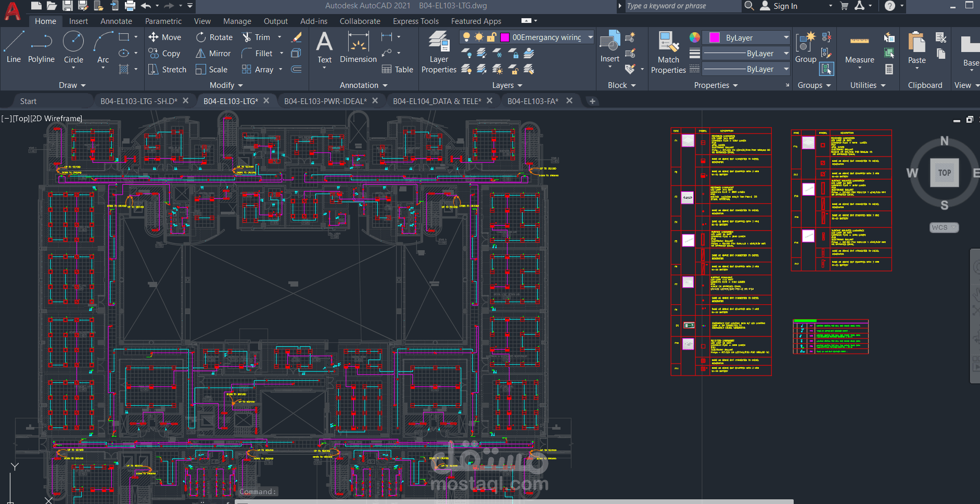Click Sign In
Image resolution: width=980 pixels, height=504 pixels.
pyautogui.click(x=785, y=6)
